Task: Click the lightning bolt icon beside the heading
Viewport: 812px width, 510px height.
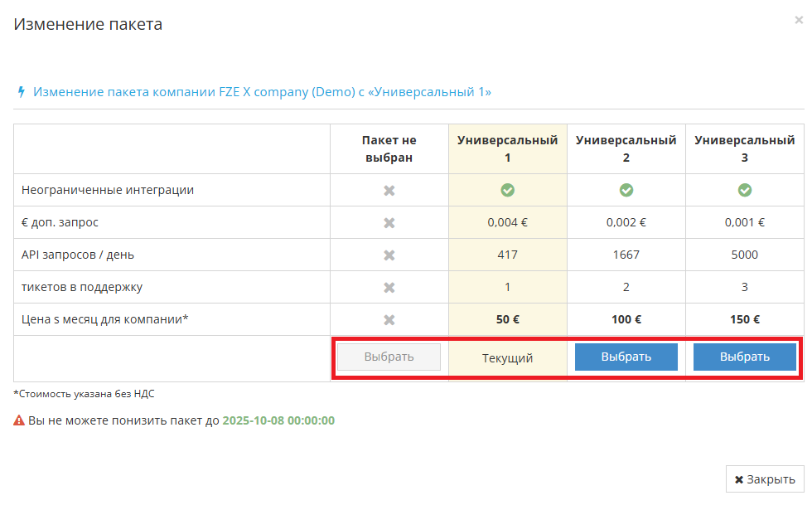Action: pos(21,92)
